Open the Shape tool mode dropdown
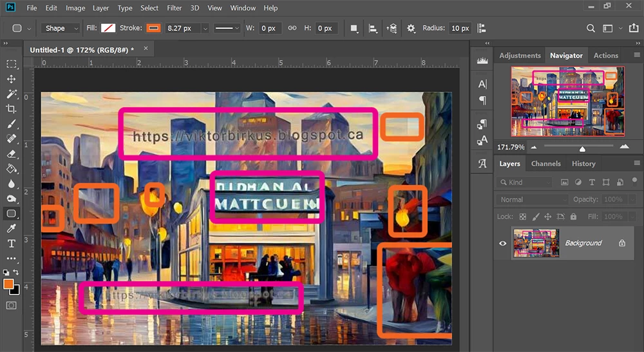Image resolution: width=644 pixels, height=352 pixels. (61, 28)
